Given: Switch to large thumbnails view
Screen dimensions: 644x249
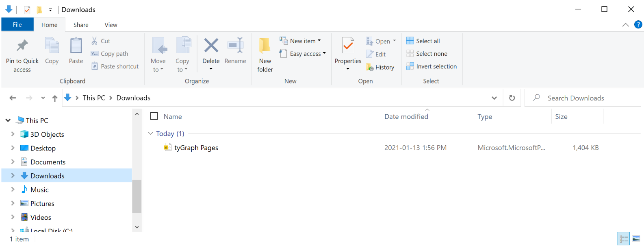Looking at the screenshot, I should coord(636,238).
